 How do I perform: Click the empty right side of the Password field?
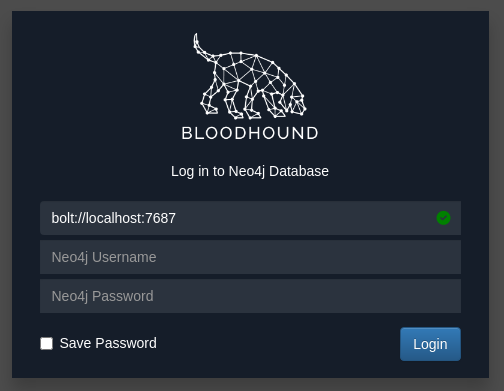click(x=307, y=296)
